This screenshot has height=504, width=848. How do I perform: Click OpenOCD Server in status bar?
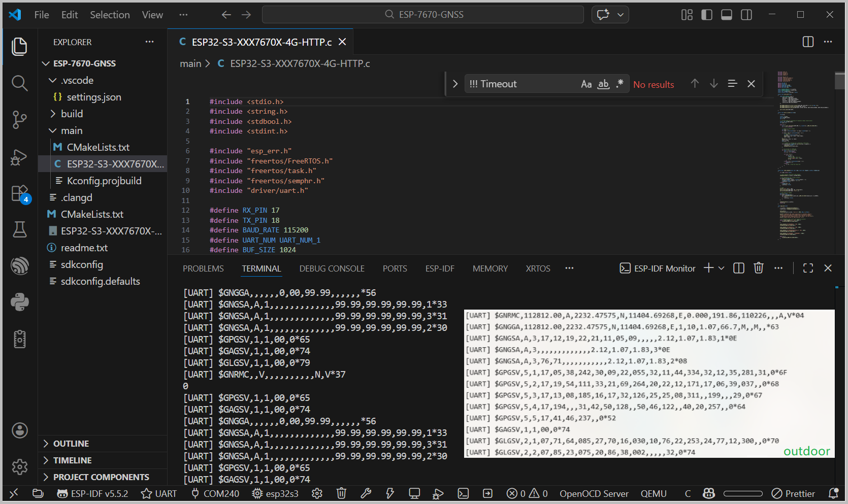(594, 493)
